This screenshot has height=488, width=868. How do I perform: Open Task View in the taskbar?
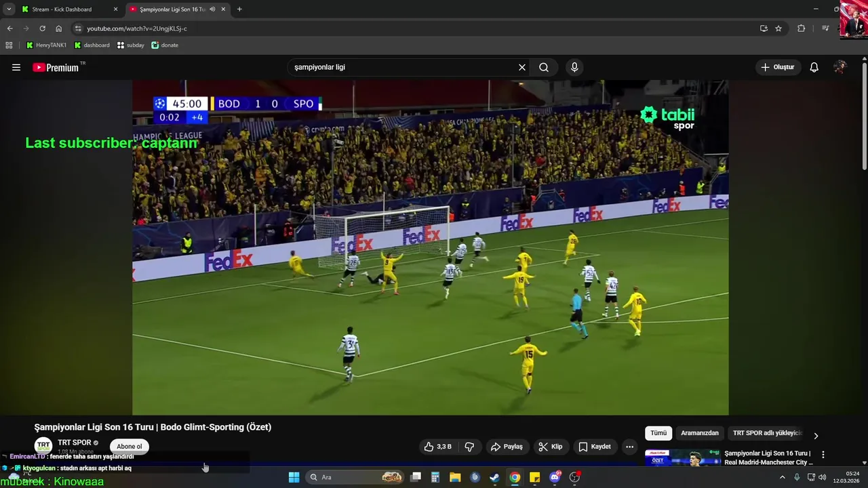(x=416, y=477)
